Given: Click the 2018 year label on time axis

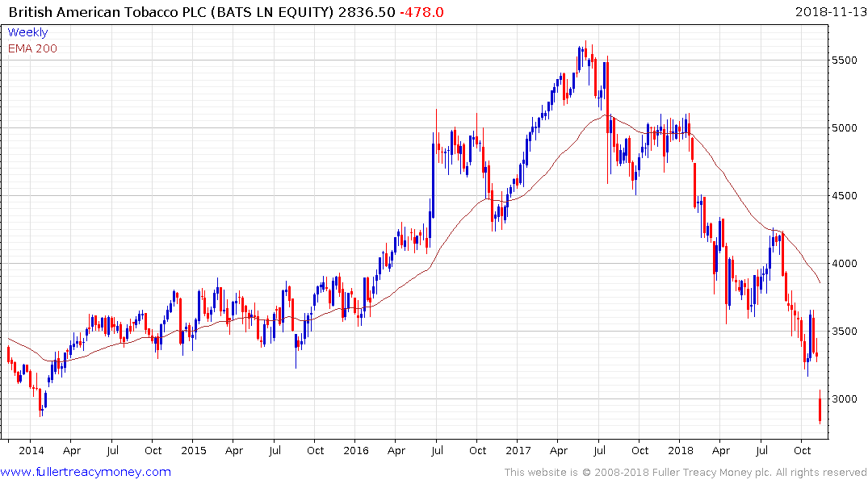Looking at the screenshot, I should 681,450.
